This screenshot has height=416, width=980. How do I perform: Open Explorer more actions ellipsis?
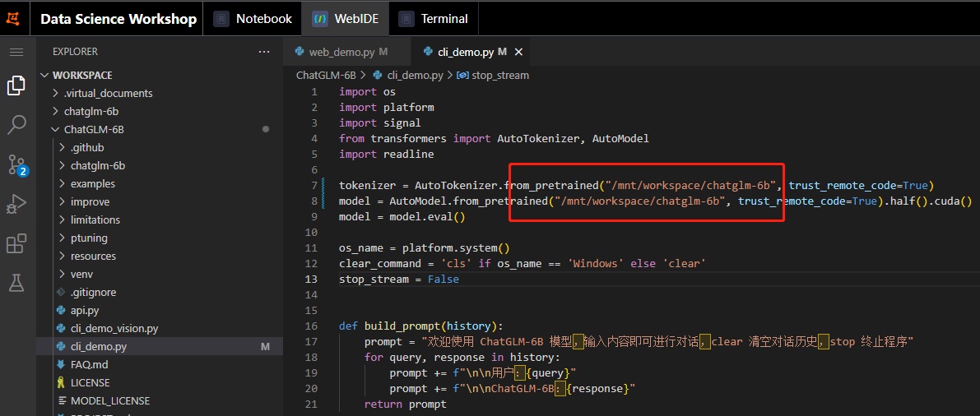pyautogui.click(x=264, y=52)
